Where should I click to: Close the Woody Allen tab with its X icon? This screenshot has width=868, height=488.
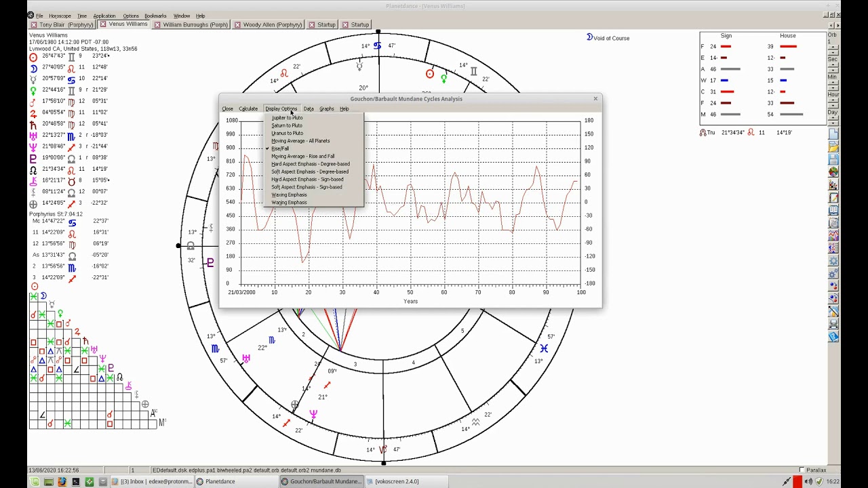[x=237, y=25]
